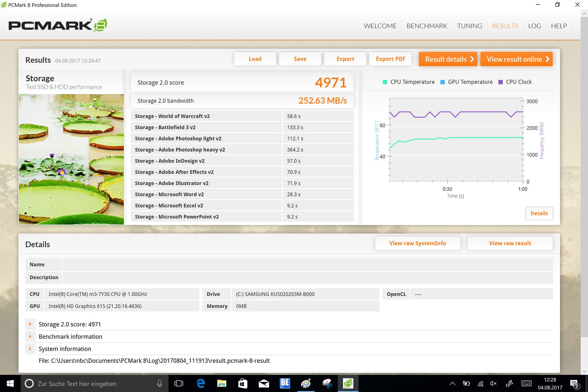The image size is (588, 392).
Task: Select 'Storage - Microsoft PowerPoint v2' row
Action: [x=242, y=217]
